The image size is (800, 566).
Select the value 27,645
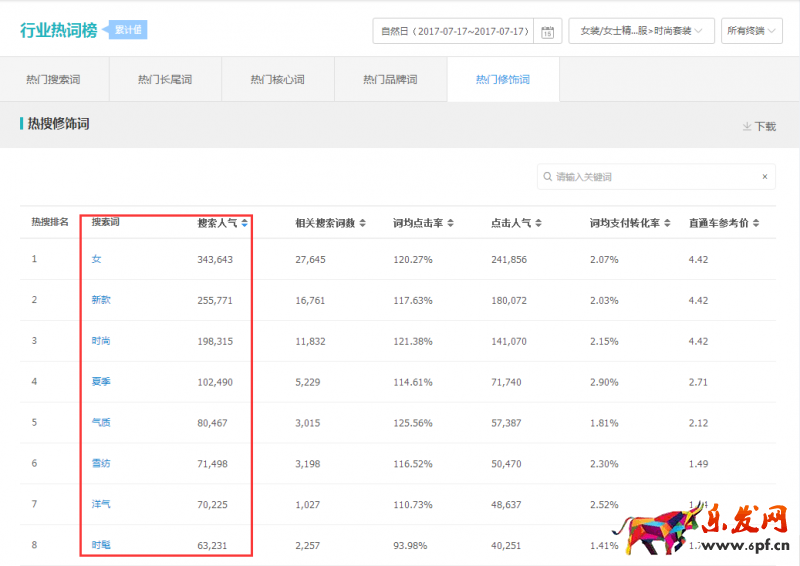click(310, 260)
